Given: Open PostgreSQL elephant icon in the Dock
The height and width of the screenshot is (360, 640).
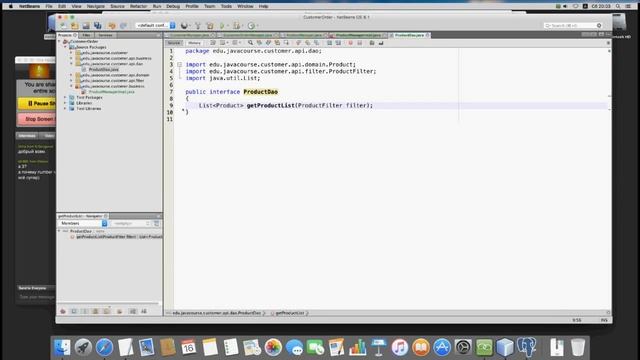Looking at the screenshot, I should point(526,347).
